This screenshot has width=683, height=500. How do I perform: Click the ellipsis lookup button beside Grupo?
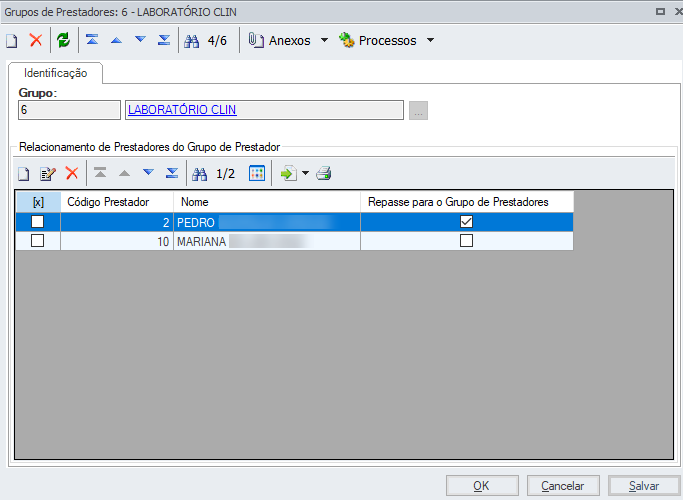(x=418, y=110)
